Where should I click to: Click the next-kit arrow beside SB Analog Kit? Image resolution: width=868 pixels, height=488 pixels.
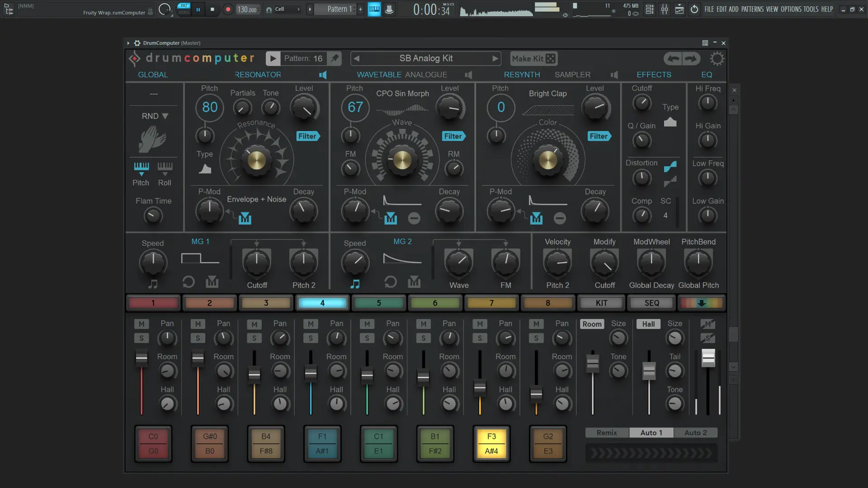[495, 58]
